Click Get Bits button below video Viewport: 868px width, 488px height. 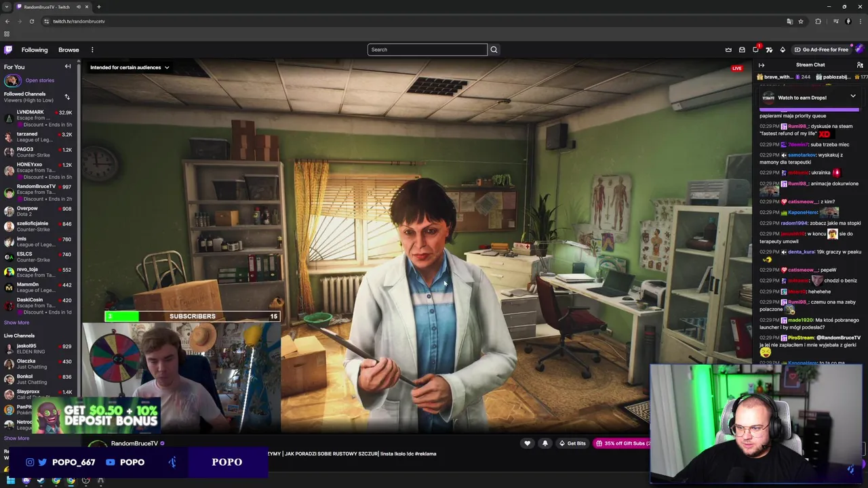[572, 443]
